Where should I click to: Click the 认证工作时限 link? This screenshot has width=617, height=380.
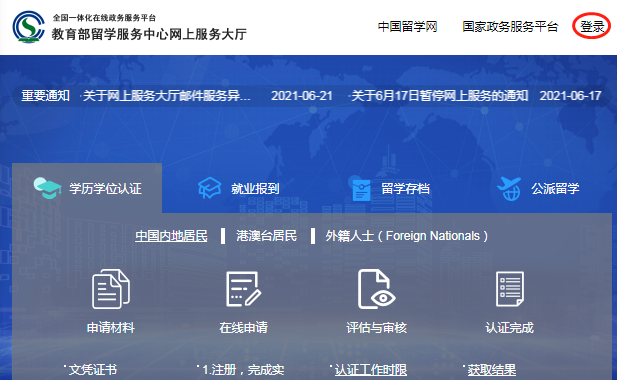point(371,370)
